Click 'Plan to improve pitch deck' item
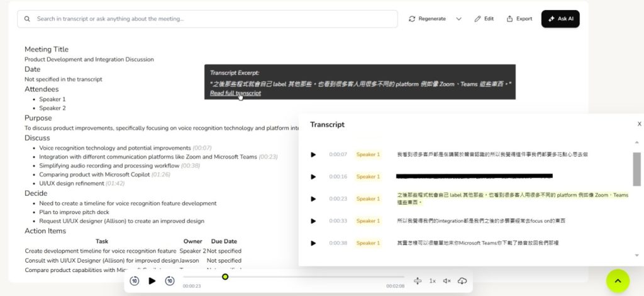The height and width of the screenshot is (296, 644). [74, 212]
